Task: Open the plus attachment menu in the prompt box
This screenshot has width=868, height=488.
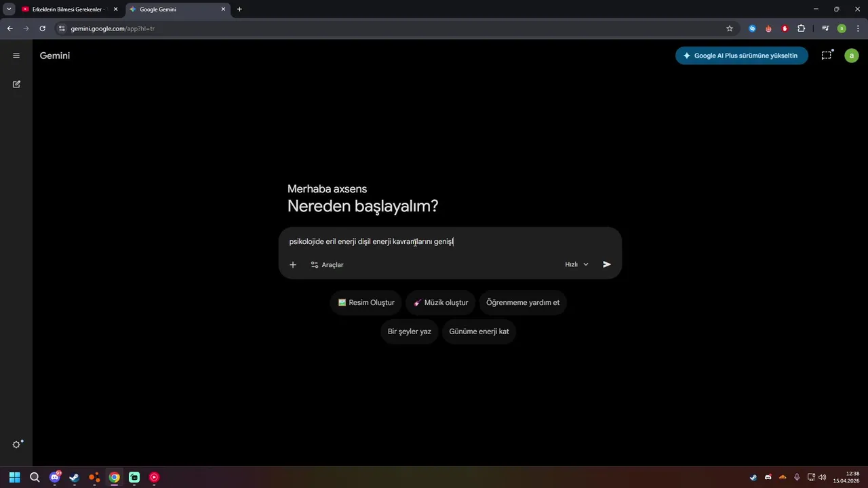Action: coord(293,265)
